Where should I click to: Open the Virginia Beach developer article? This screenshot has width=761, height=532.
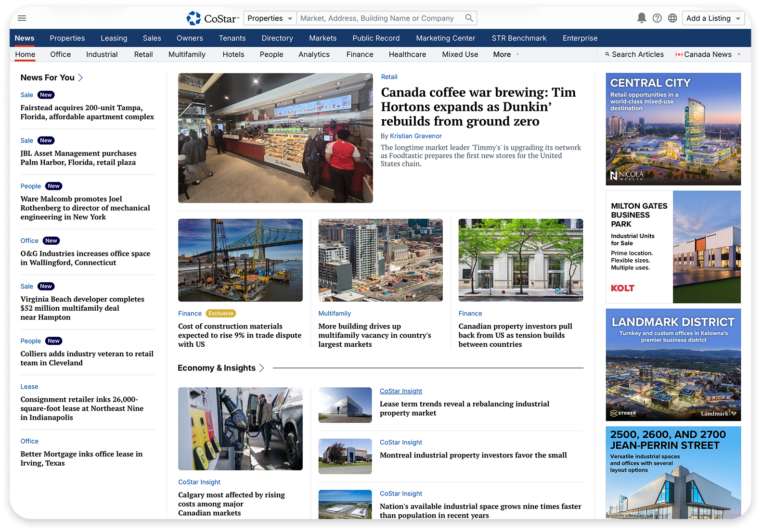(82, 308)
